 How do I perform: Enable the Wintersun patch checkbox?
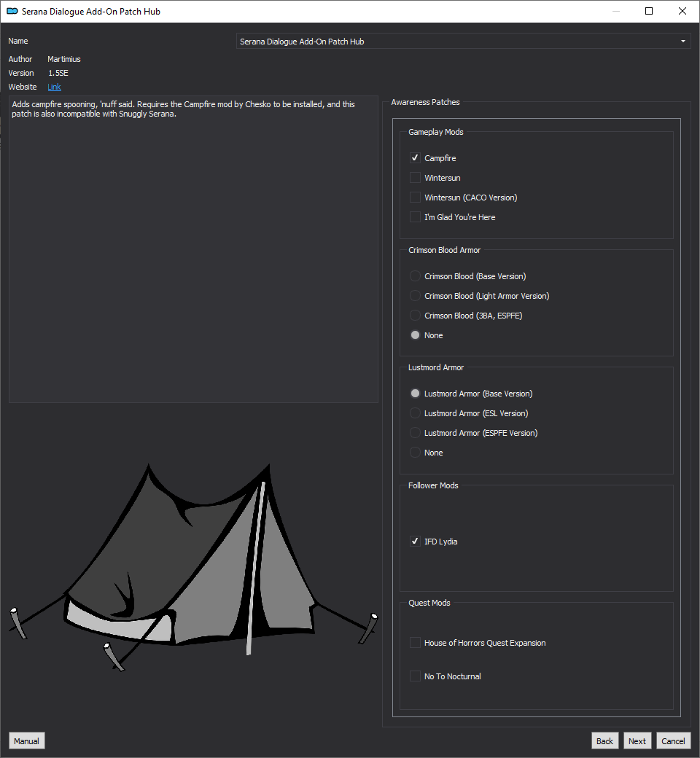[x=415, y=178]
